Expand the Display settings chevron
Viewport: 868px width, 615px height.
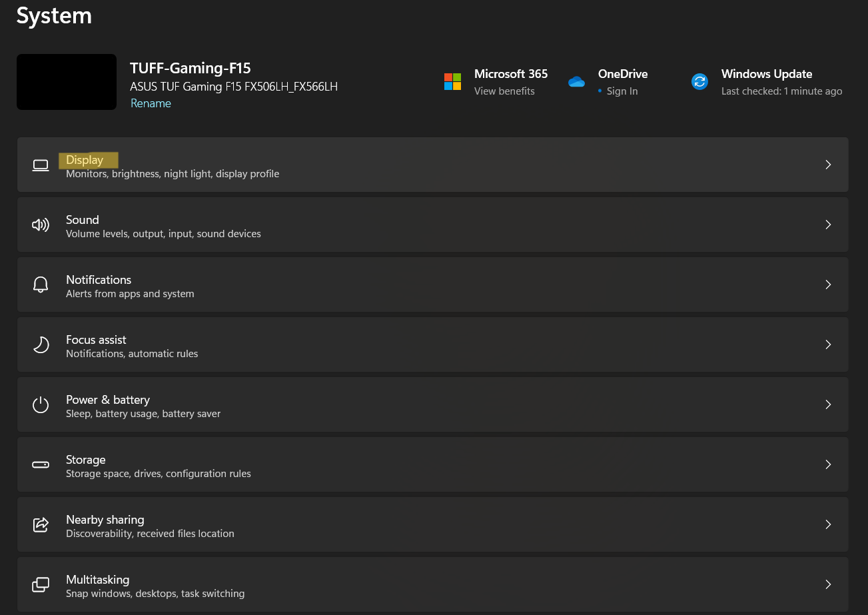point(828,165)
